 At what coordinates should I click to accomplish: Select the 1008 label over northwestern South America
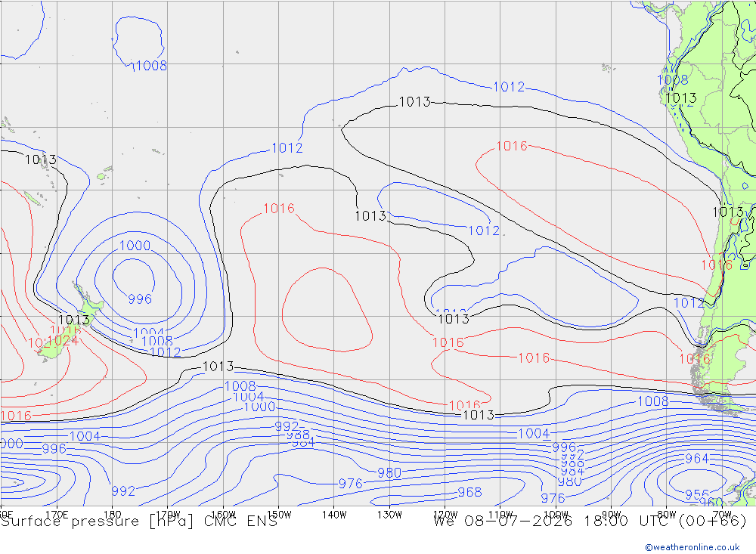tap(673, 80)
